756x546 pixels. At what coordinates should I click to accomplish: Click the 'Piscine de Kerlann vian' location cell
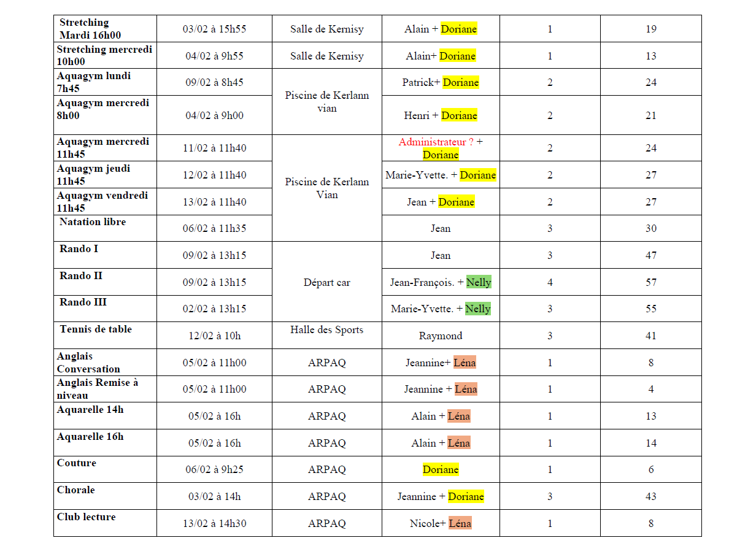pos(327,102)
